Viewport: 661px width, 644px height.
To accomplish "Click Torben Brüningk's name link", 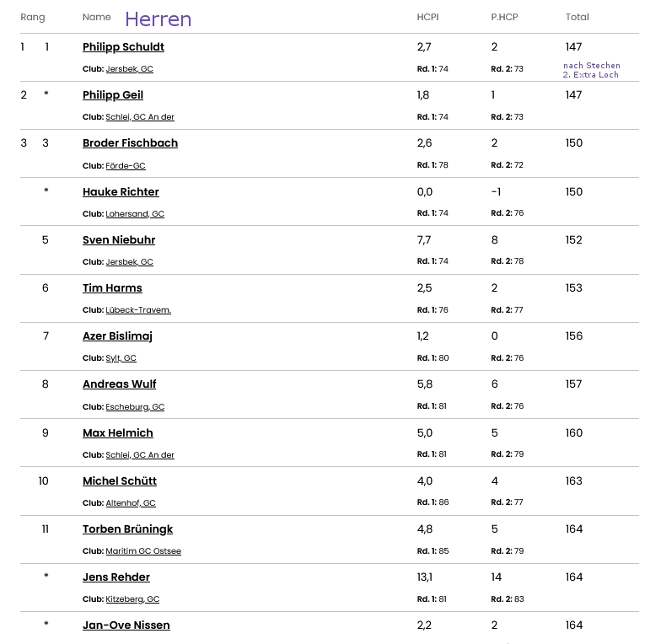I will click(x=127, y=529).
